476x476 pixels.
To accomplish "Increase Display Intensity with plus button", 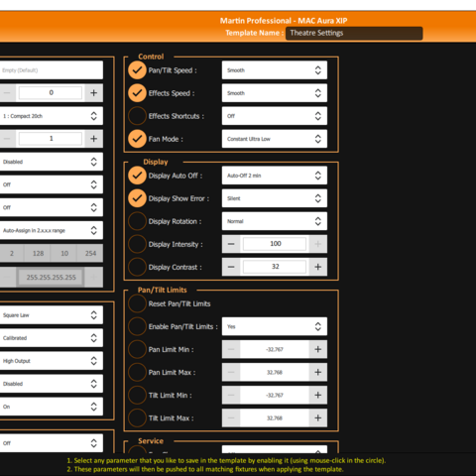I will 318,244.
